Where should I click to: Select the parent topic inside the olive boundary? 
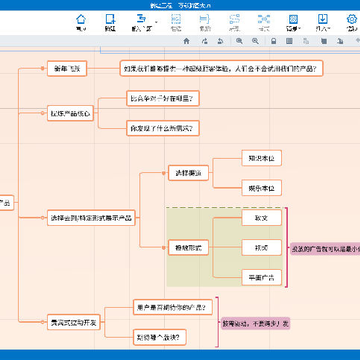188,248
